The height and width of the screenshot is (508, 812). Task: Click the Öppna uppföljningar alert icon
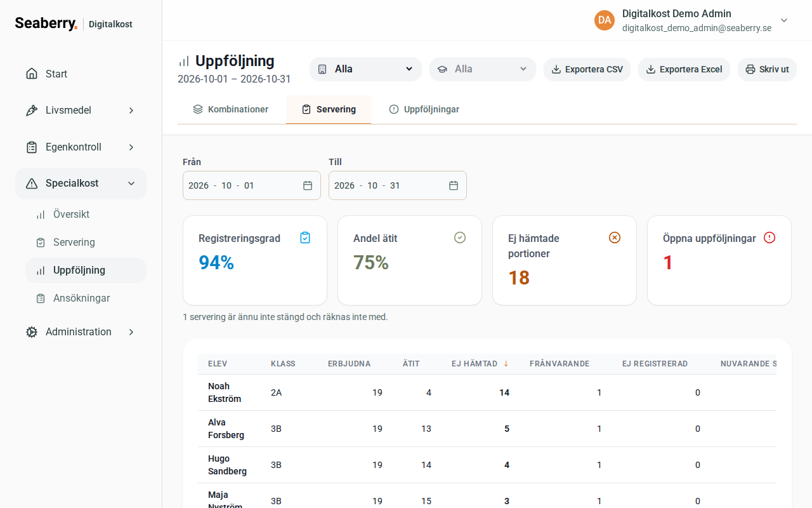(769, 237)
